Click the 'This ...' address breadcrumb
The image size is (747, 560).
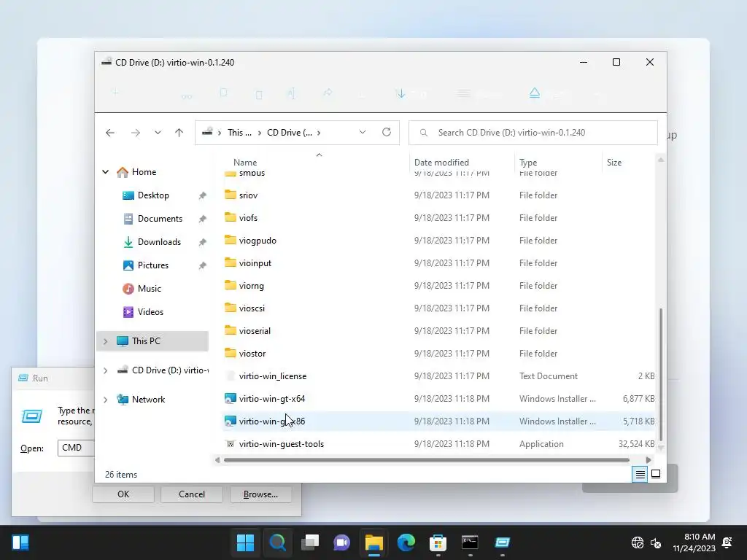[239, 133]
